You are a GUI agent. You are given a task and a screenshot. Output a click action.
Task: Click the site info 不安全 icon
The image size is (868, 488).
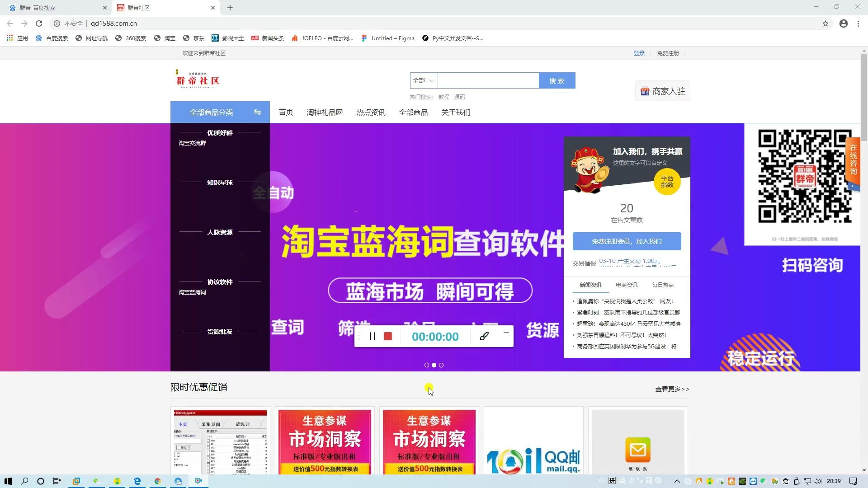click(57, 23)
